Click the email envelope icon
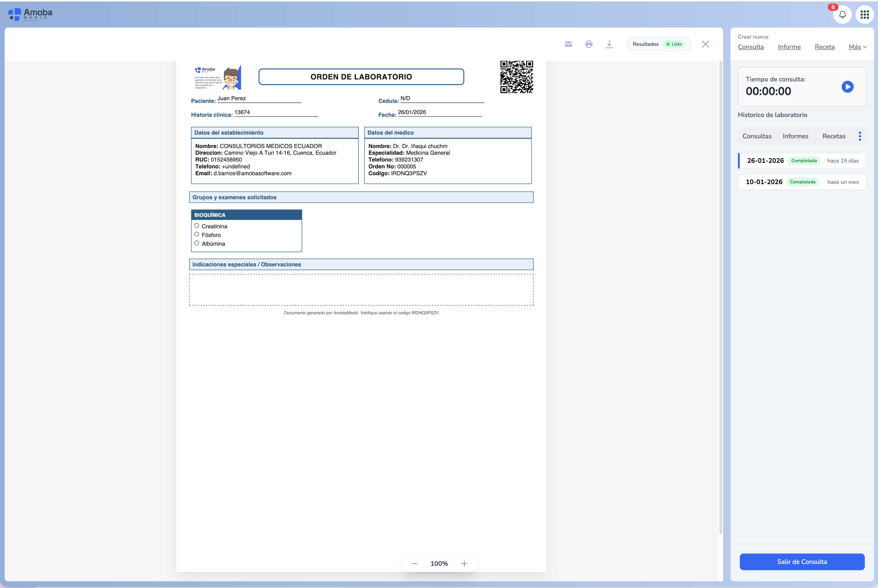Viewport: 878px width, 588px height. [568, 44]
